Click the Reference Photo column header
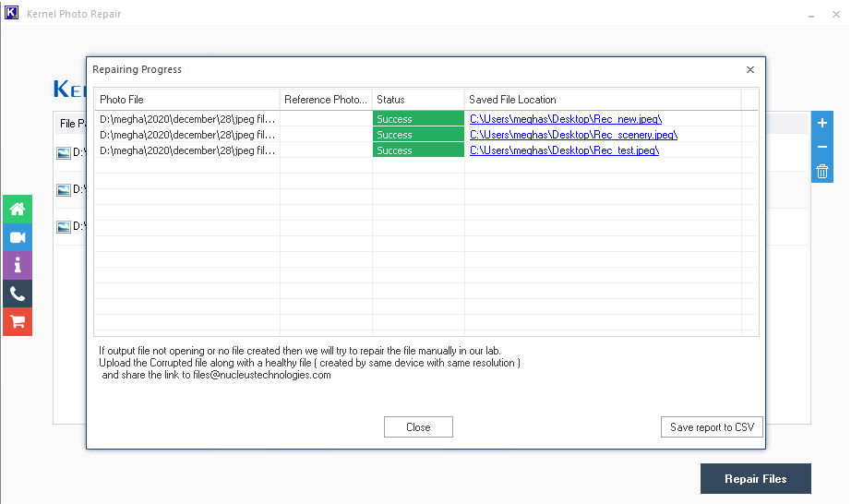The height and width of the screenshot is (504, 851). (x=326, y=100)
